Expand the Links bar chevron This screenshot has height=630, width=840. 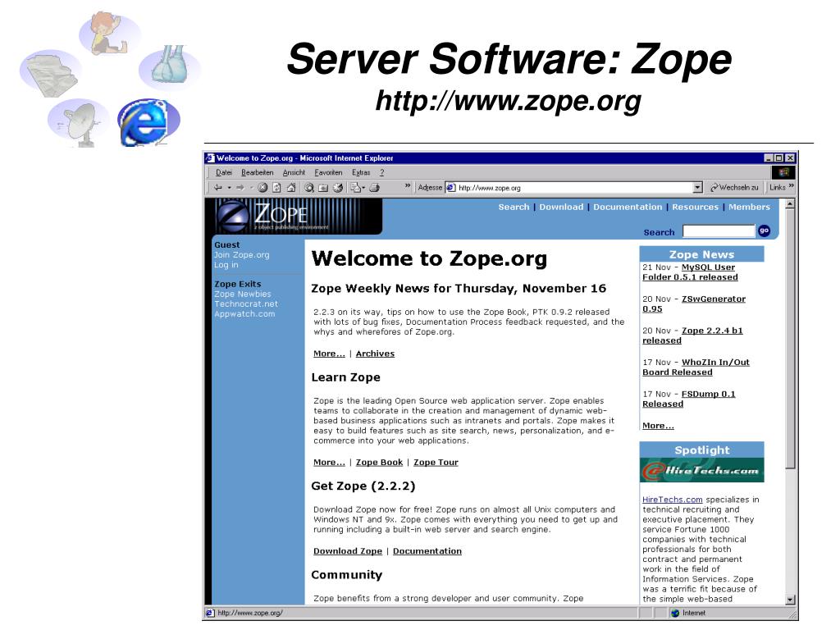click(792, 186)
